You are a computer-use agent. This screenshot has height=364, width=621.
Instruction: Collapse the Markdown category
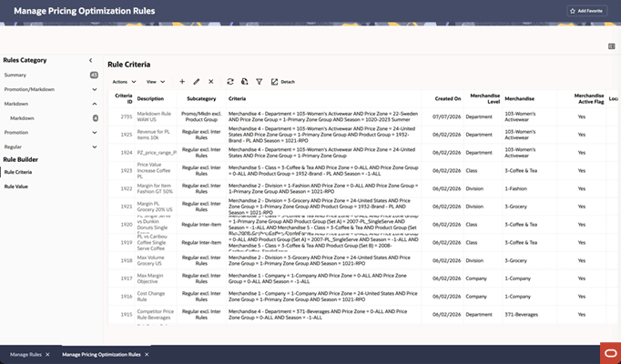(95, 104)
